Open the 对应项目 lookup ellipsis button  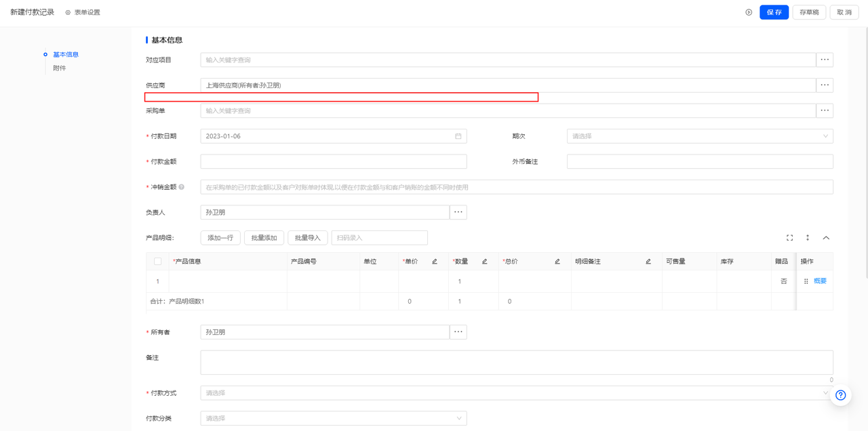coord(825,60)
